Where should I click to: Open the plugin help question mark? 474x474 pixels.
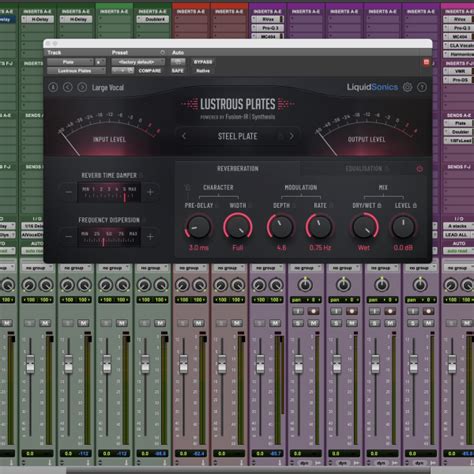pos(422,87)
